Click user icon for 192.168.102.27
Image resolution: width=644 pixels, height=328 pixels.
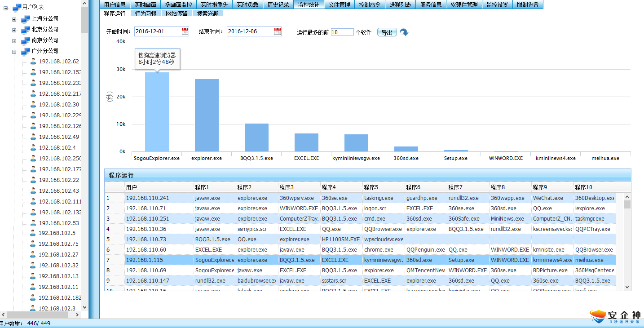pyautogui.click(x=33, y=254)
